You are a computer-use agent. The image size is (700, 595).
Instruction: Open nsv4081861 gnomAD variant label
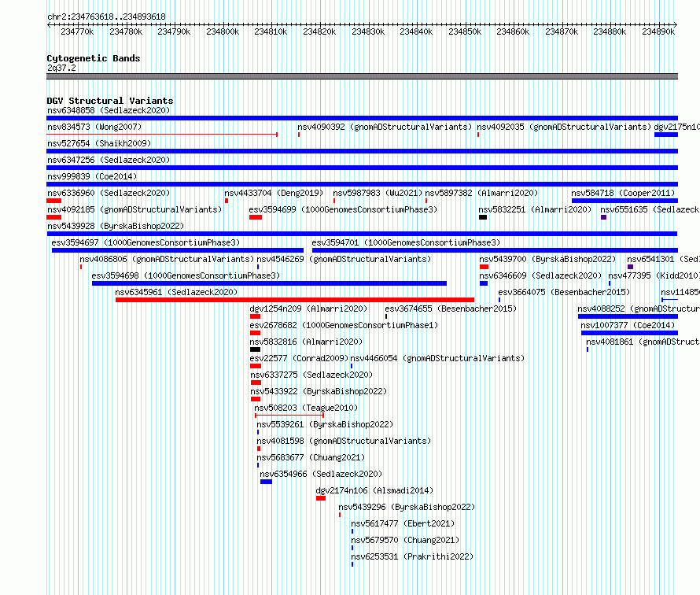coord(643,342)
